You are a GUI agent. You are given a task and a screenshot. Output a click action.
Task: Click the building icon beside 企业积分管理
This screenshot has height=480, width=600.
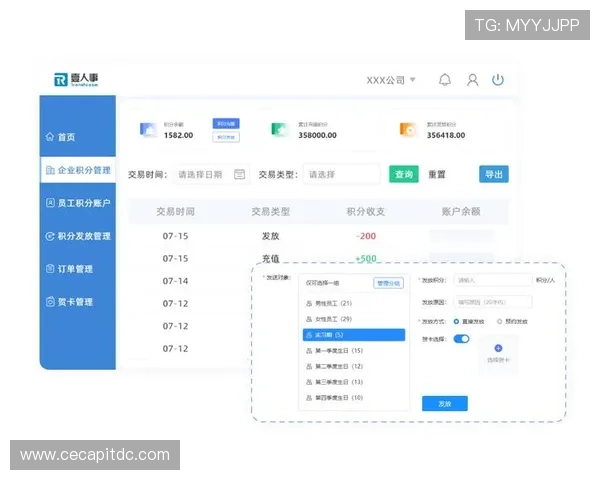pyautogui.click(x=50, y=170)
